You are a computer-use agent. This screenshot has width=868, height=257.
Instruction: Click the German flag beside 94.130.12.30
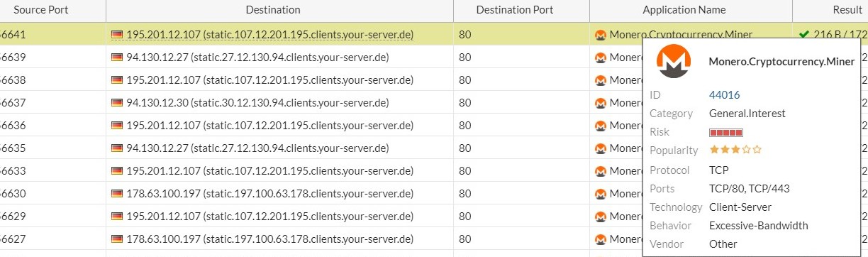117,103
